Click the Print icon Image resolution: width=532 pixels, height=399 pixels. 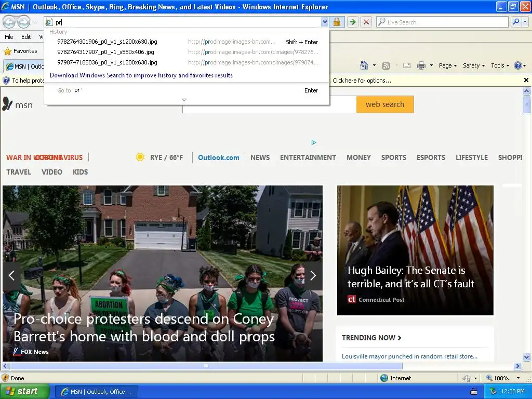(x=421, y=65)
